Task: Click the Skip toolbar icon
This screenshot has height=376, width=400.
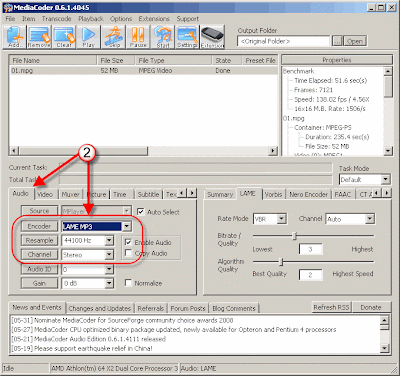Action: 114,37
